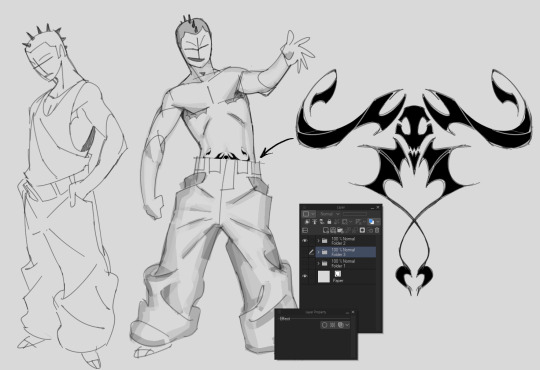This screenshot has height=370, width=540.
Task: Expand the Folder 1 group arrow
Action: (x=318, y=264)
